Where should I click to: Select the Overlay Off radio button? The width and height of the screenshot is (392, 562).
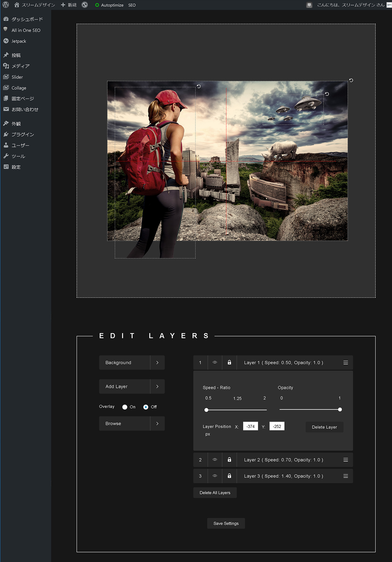click(x=146, y=407)
